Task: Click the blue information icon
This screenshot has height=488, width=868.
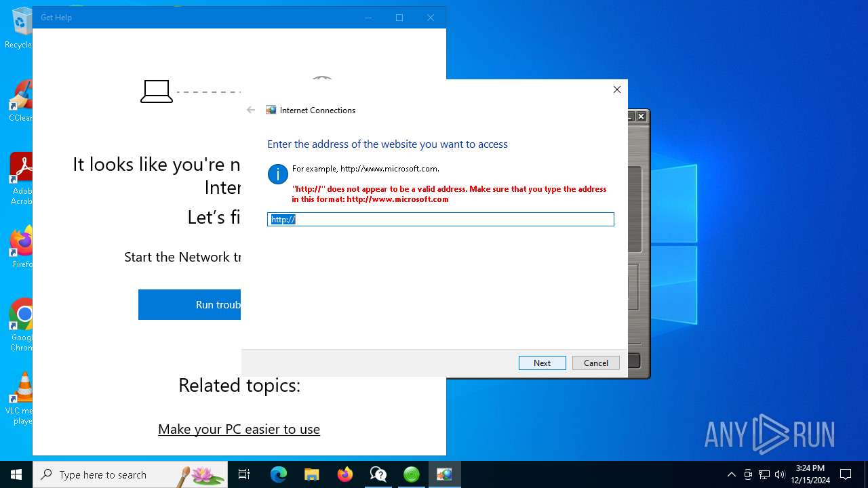Action: [x=278, y=174]
